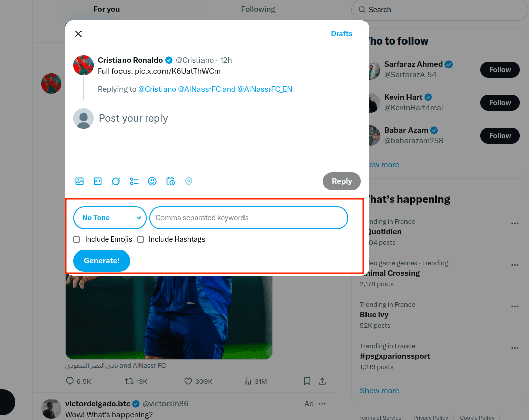
Task: Enable Include Emojis
Action: [76, 239]
